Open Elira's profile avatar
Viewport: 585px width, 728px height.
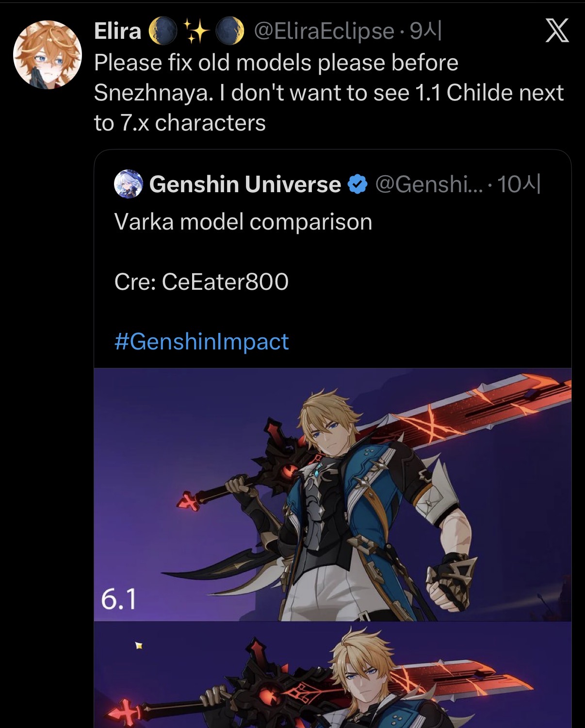pos(48,55)
